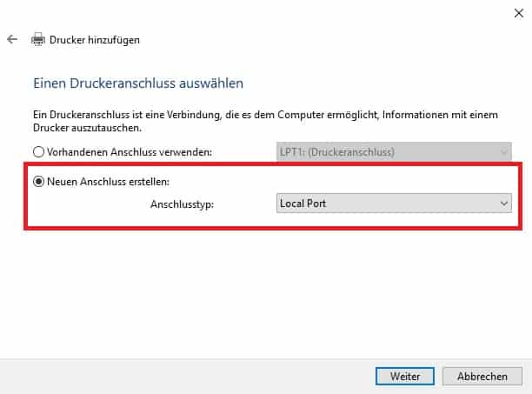Click the 'Drucker hinzufügen' title text
Viewport: 532px width, 394px height.
(x=95, y=40)
